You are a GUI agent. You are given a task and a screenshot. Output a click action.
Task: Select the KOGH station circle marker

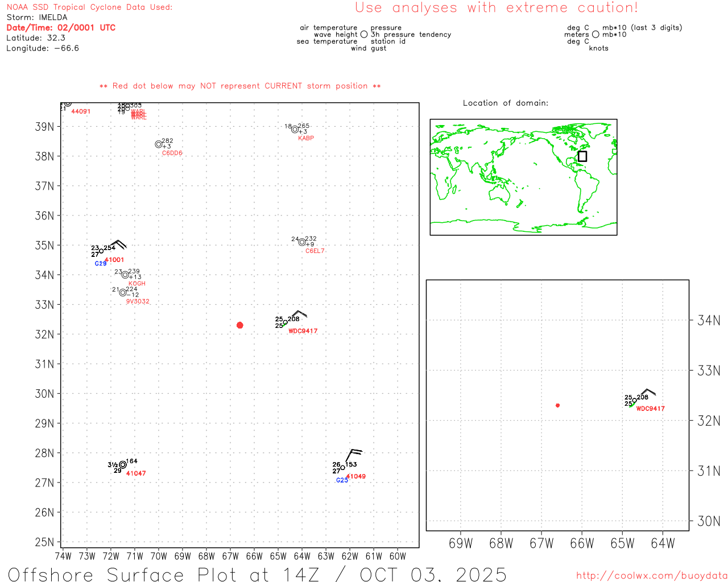point(125,275)
